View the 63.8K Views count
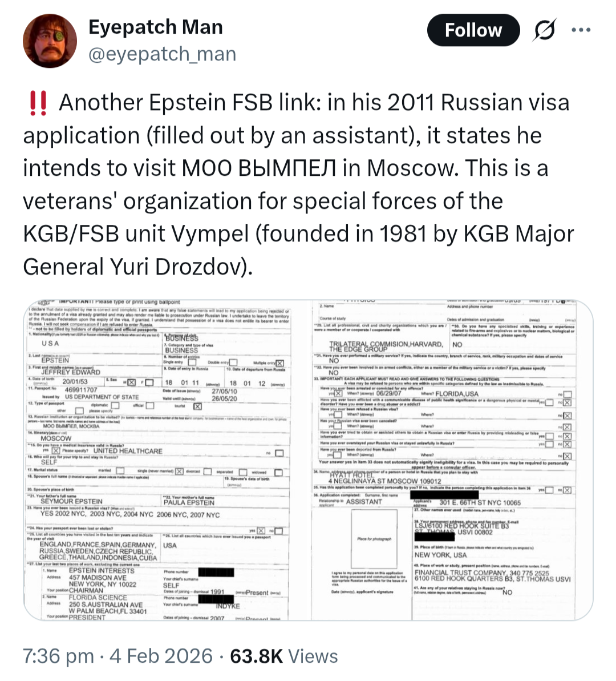Image resolution: width=616 pixels, height=681 pixels. (283, 656)
